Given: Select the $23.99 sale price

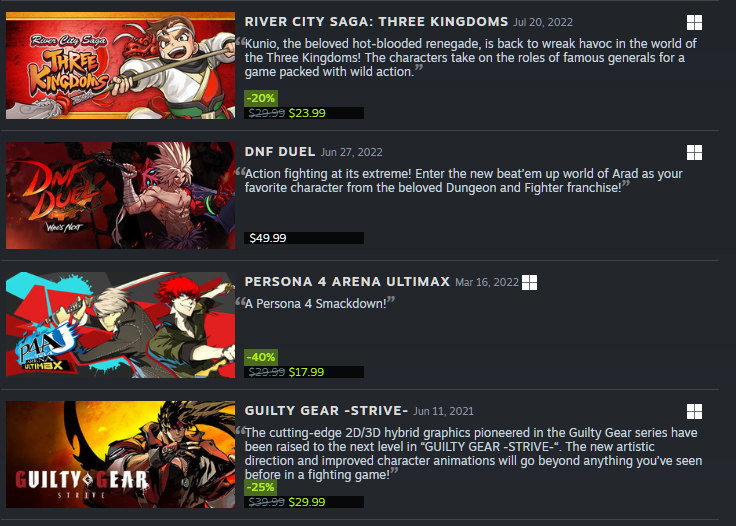Looking at the screenshot, I should tap(307, 113).
